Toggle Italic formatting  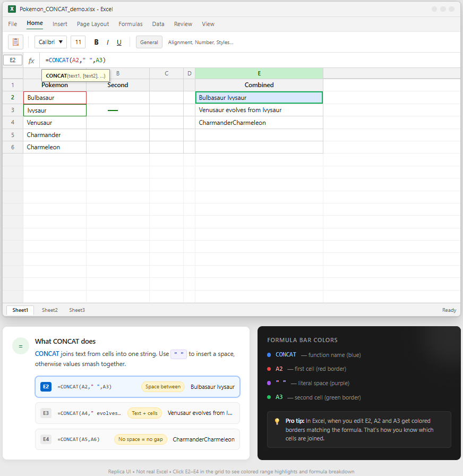(x=108, y=42)
